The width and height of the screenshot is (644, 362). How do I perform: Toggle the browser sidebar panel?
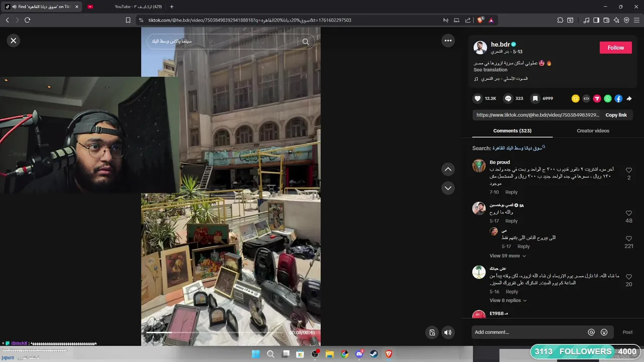(596, 20)
